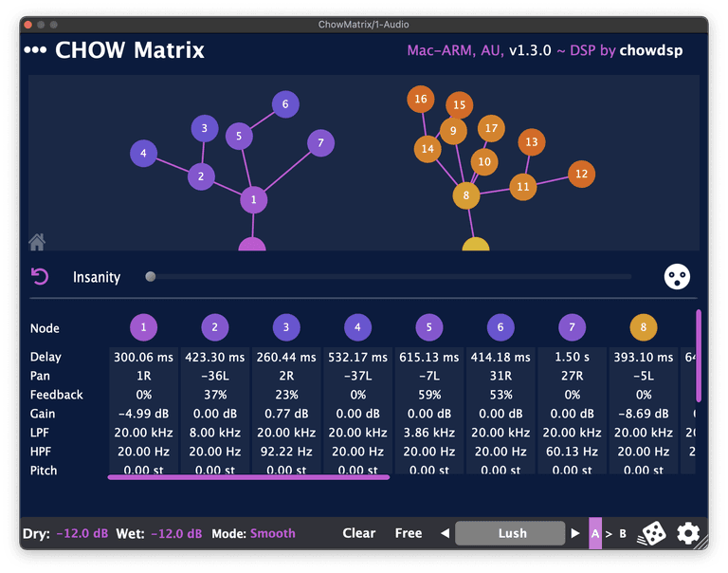Switch to A state in A/B toggle

[x=595, y=533]
